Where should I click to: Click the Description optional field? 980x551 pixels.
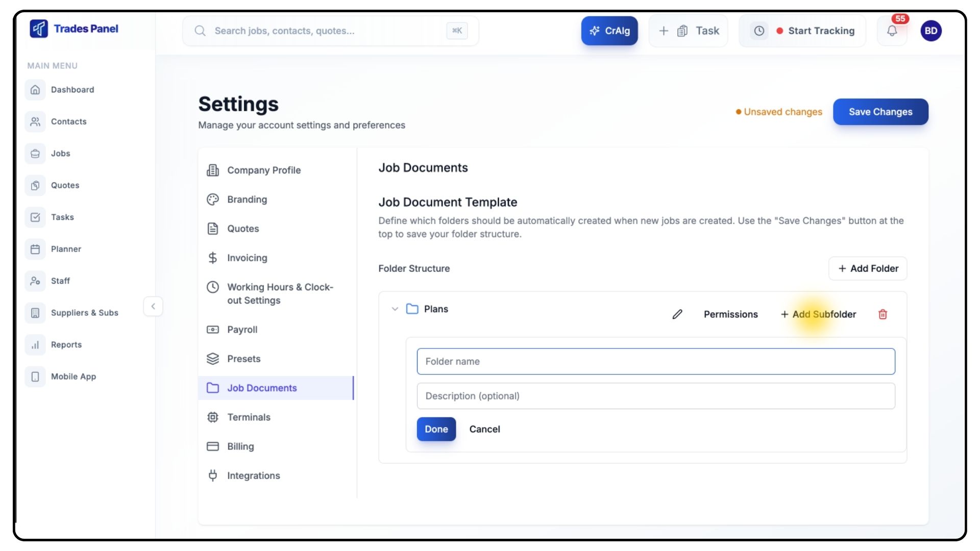coord(656,396)
